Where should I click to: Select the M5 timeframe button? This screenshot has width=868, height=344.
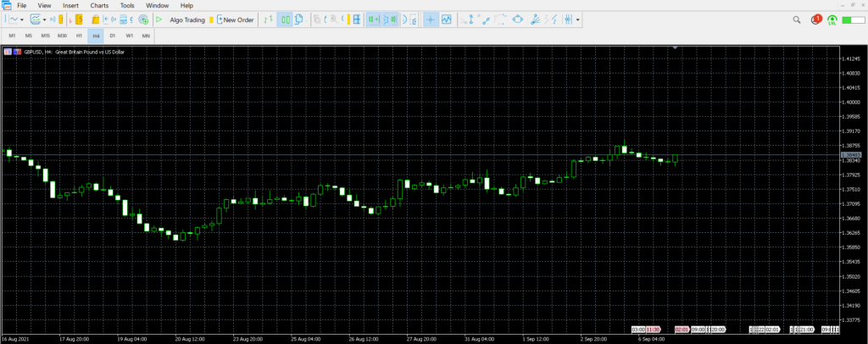point(29,36)
